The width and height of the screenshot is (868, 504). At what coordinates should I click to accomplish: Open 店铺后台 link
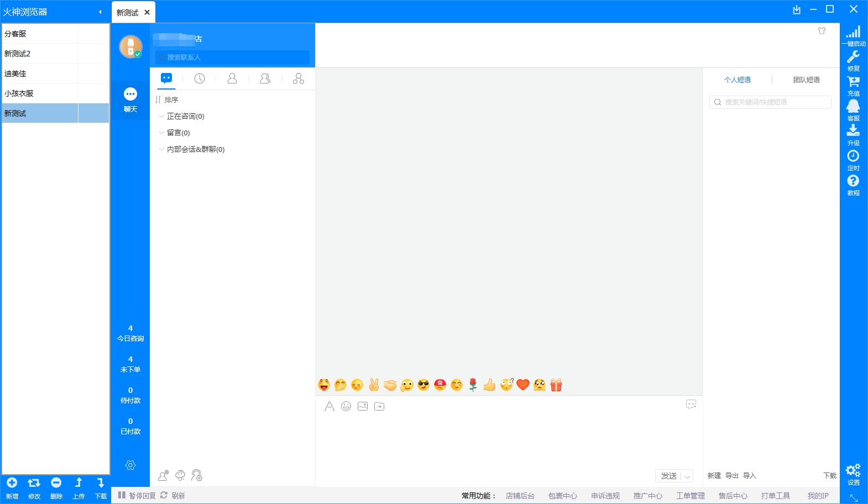coord(520,496)
